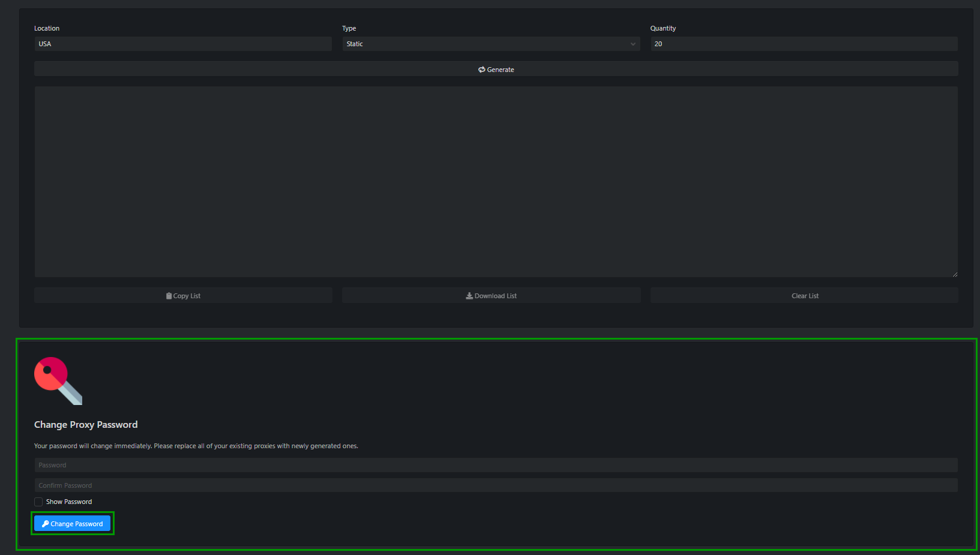Click the chevron arrow in the Type field

click(633, 44)
